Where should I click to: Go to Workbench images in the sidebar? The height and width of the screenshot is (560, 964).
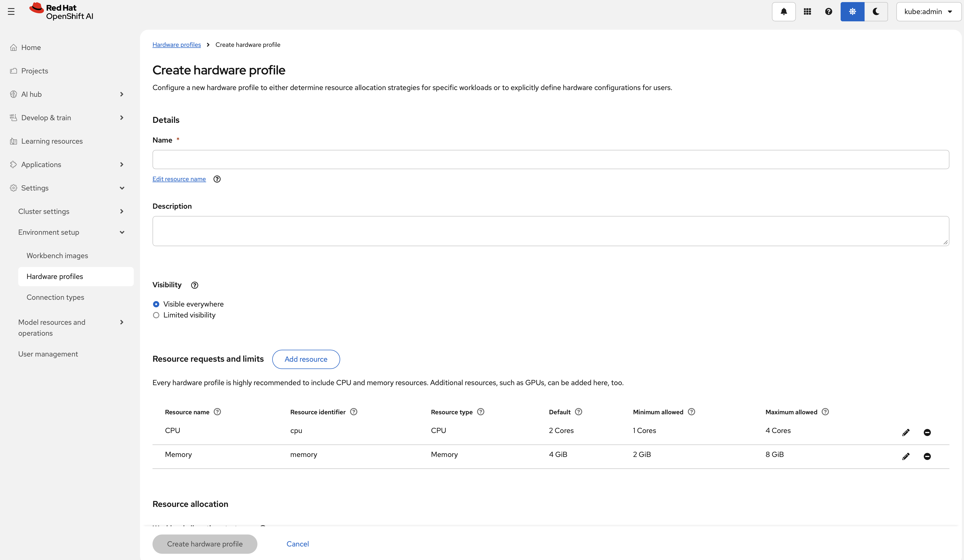(57, 256)
